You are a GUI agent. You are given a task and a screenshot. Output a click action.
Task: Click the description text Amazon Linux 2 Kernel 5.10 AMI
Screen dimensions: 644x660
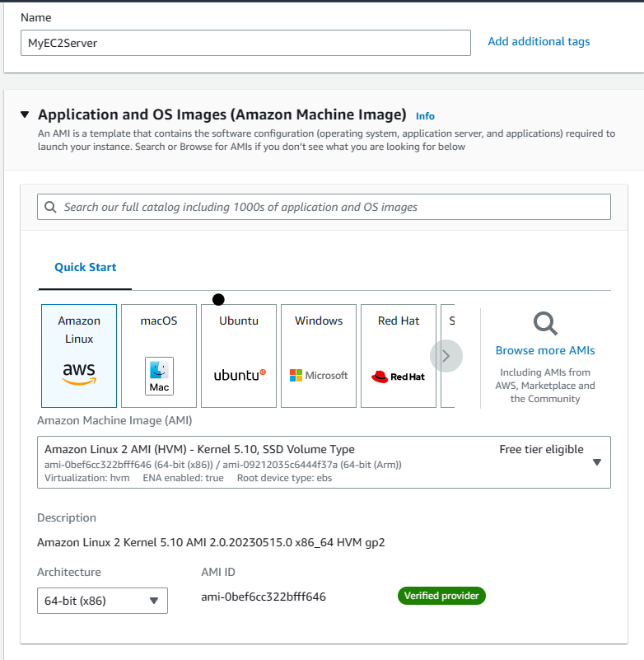(x=211, y=542)
